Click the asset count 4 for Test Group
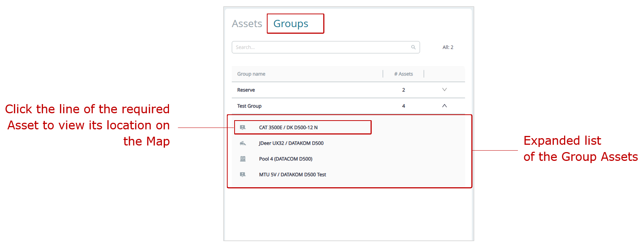The image size is (644, 247). (404, 106)
